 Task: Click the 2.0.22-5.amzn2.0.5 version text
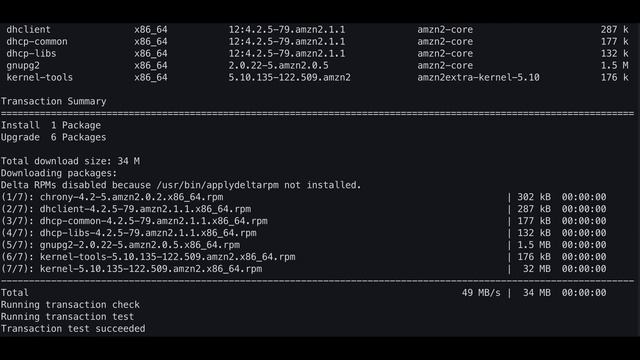pyautogui.click(x=278, y=65)
